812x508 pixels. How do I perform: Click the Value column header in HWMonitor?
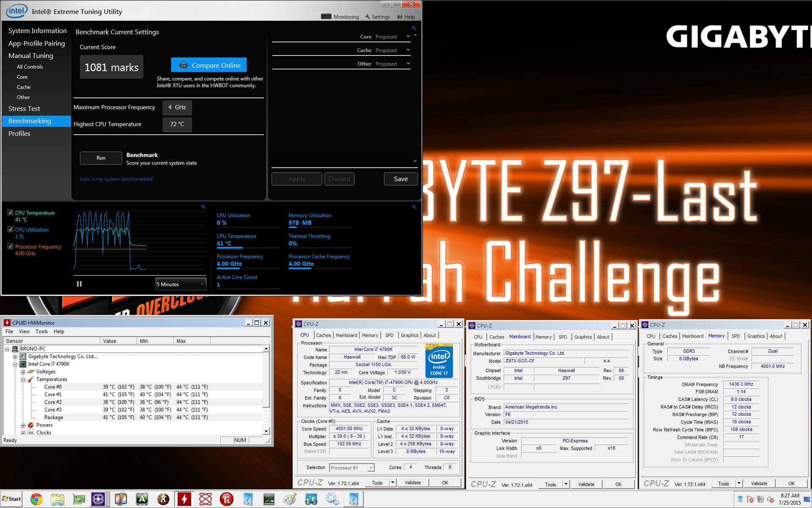(118, 341)
